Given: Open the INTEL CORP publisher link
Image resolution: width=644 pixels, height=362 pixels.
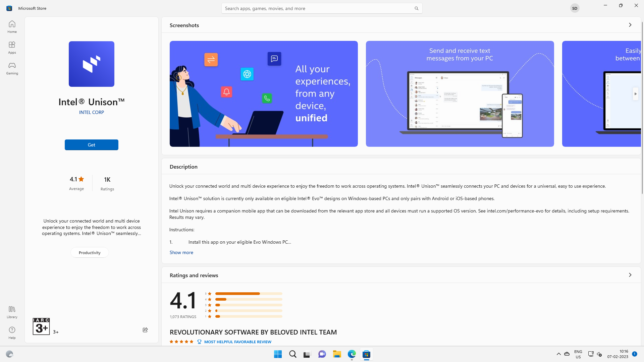Looking at the screenshot, I should coord(92,112).
